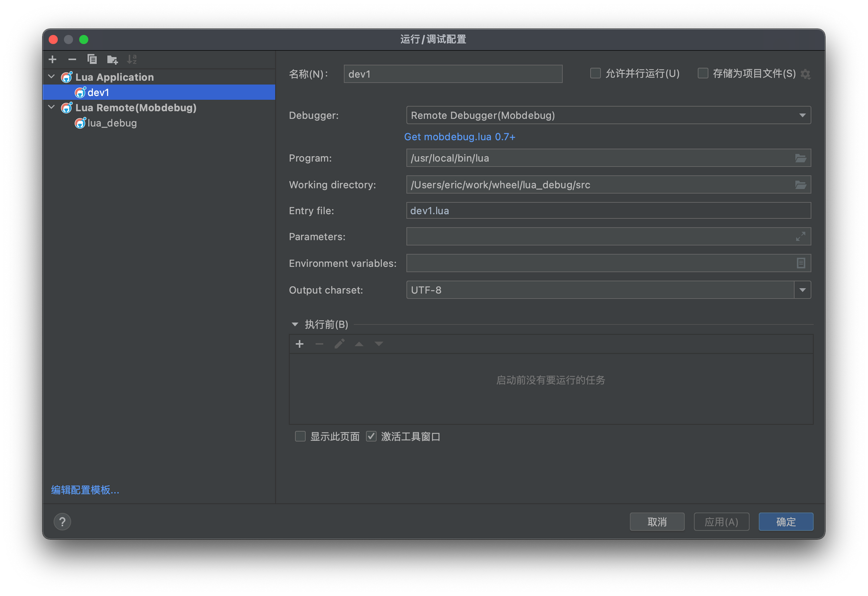Open the Output charset dropdown arrow
Viewport: 868px width, 596px height.
[x=802, y=290]
